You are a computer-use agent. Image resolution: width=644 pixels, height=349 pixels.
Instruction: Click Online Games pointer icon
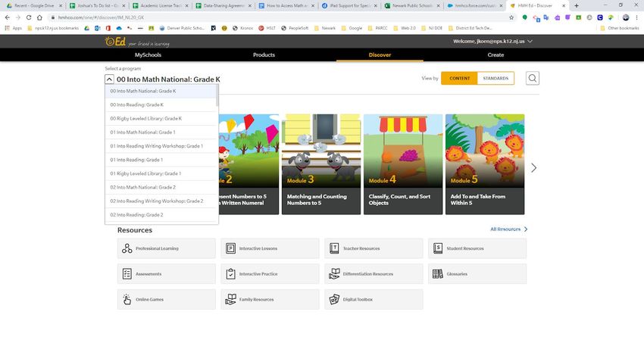click(x=127, y=299)
